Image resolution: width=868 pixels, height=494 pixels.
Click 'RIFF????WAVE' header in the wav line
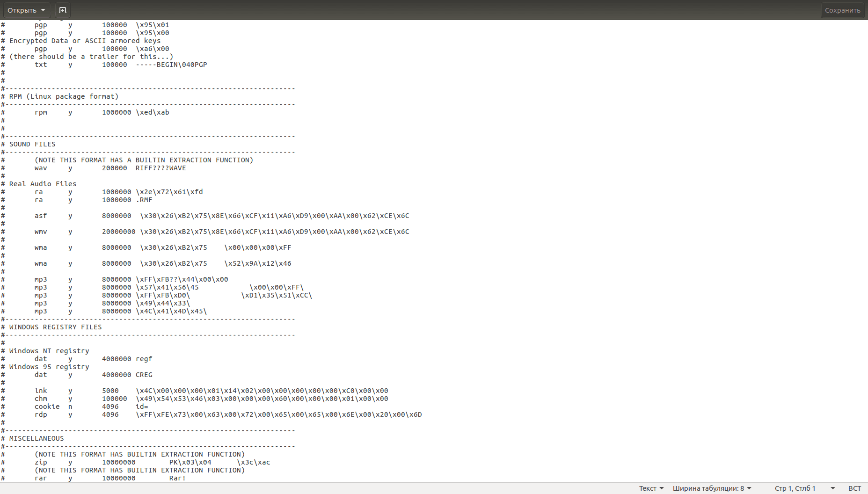pos(161,168)
